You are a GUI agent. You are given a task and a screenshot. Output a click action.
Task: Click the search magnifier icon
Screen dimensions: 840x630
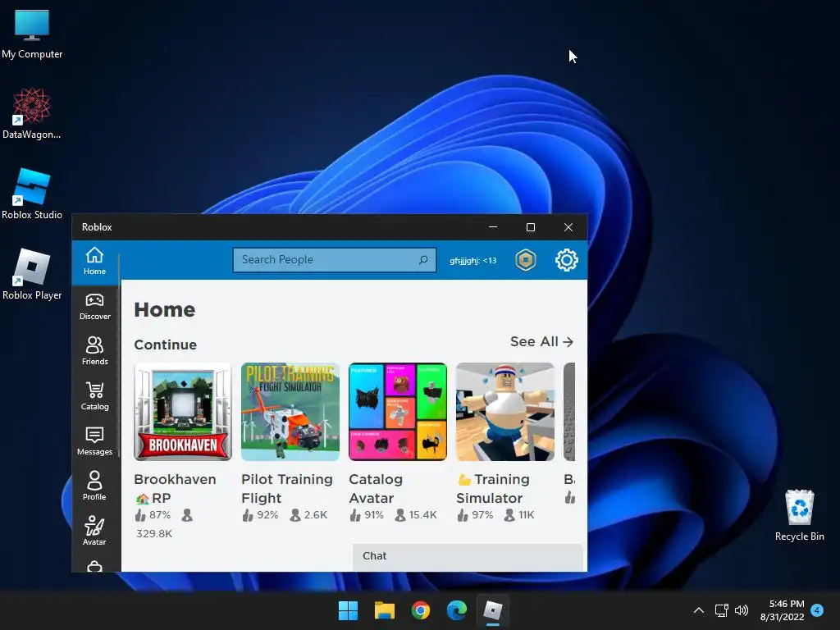[x=423, y=260]
